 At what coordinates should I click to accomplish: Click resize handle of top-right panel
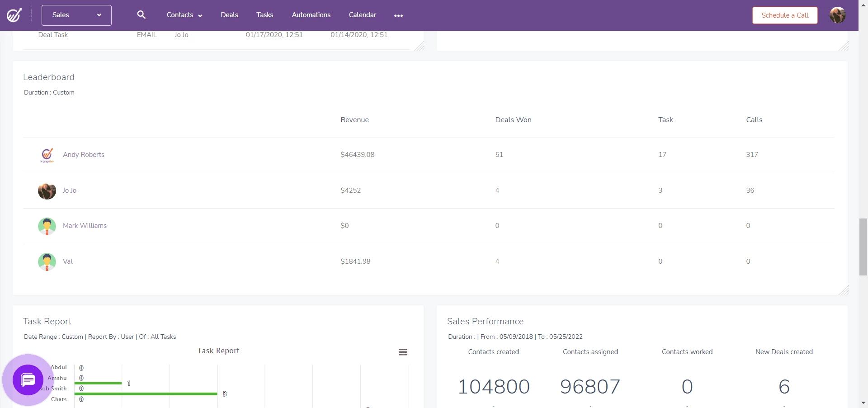[x=844, y=46]
